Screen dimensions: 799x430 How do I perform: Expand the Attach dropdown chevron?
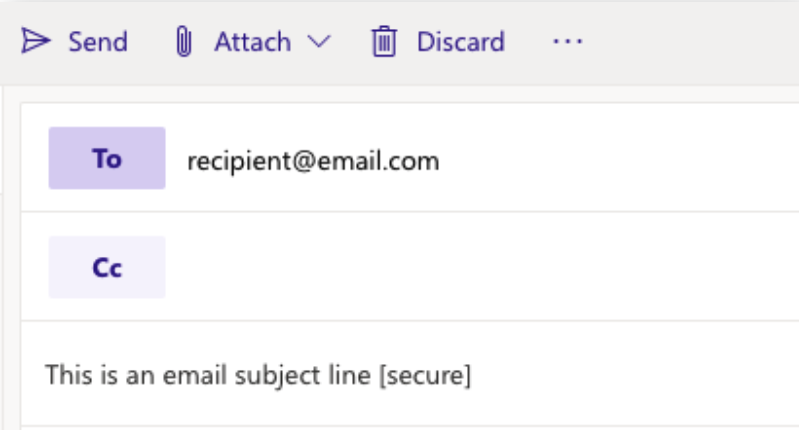click(x=319, y=41)
